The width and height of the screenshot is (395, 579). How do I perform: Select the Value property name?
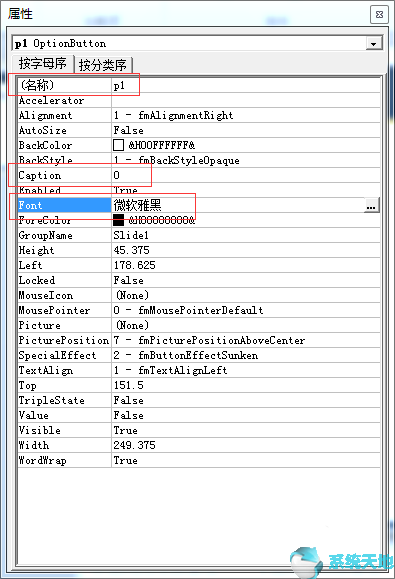pyautogui.click(x=65, y=415)
